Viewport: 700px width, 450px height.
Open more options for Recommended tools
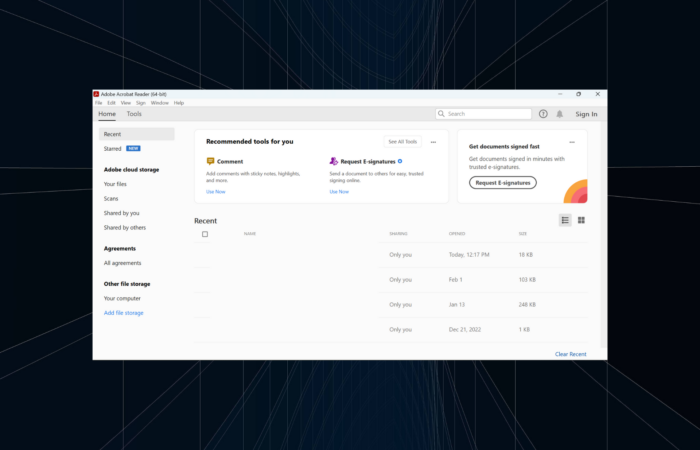point(433,142)
